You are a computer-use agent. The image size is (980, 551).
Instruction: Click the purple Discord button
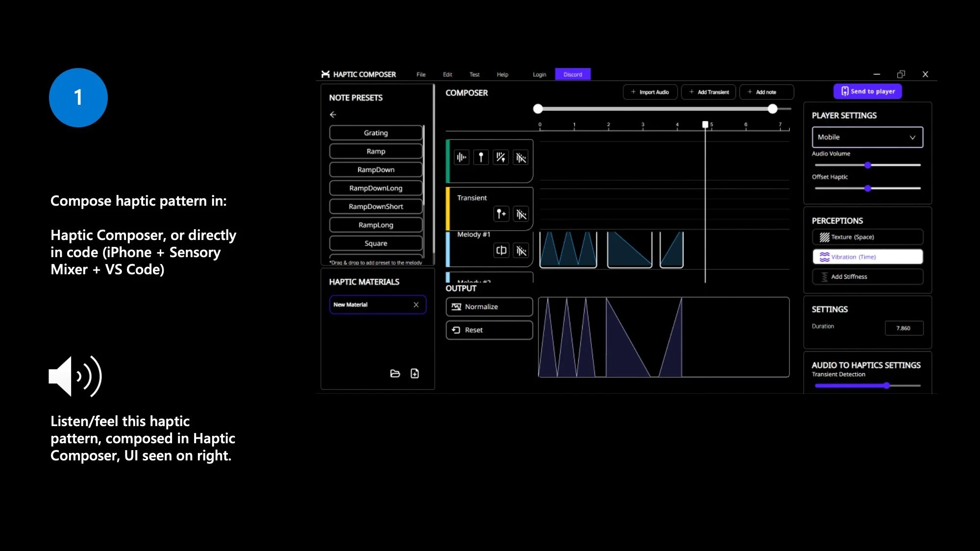pos(573,74)
